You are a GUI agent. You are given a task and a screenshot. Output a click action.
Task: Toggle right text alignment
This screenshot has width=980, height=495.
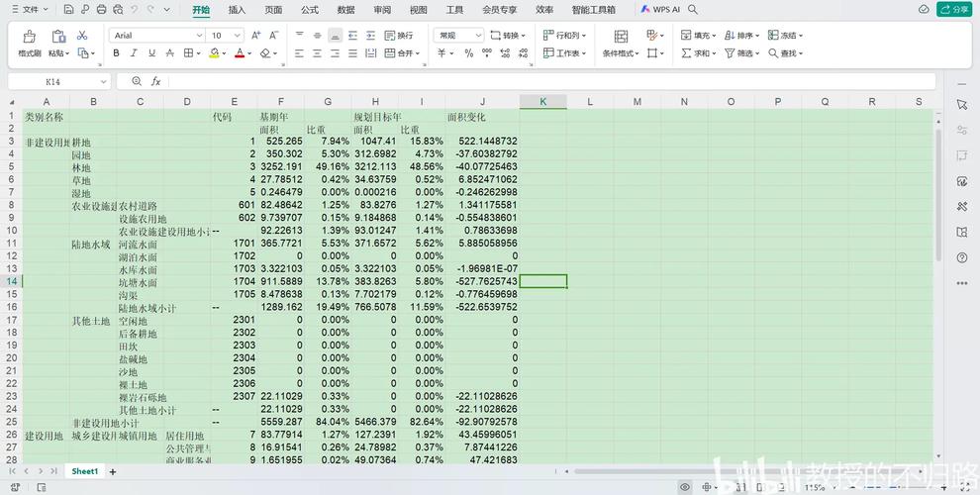click(x=335, y=53)
